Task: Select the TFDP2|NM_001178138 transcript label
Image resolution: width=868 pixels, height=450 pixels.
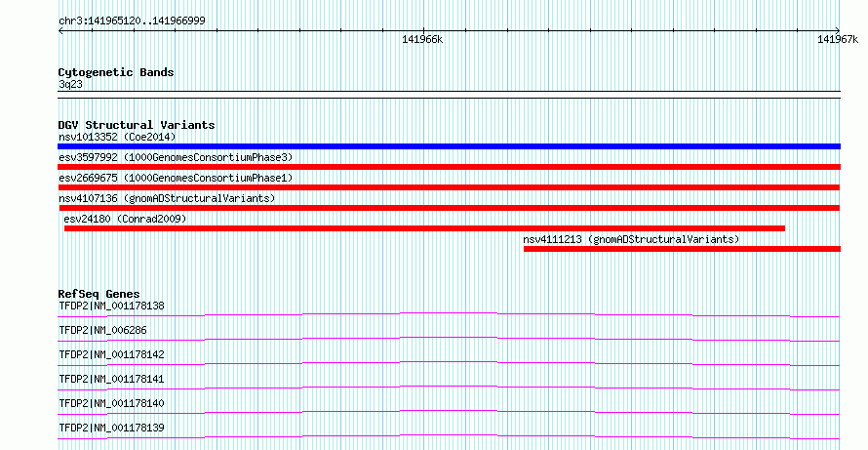Action: pyautogui.click(x=111, y=306)
